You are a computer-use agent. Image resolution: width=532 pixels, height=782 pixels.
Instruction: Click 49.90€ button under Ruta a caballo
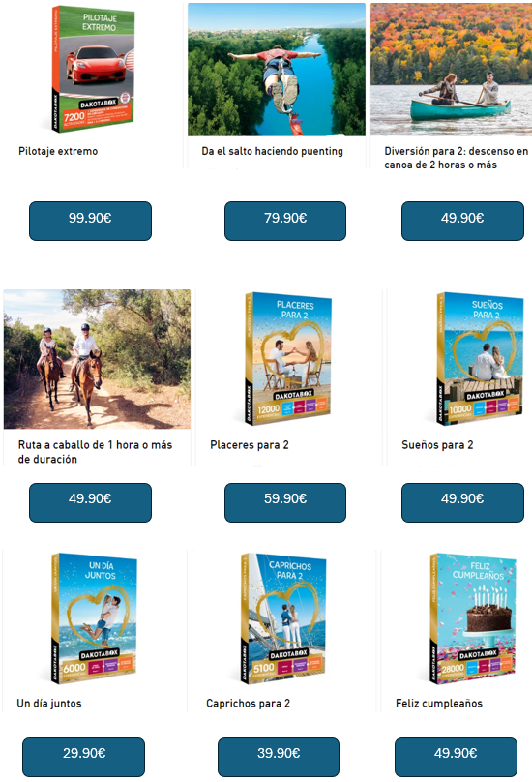pyautogui.click(x=90, y=502)
